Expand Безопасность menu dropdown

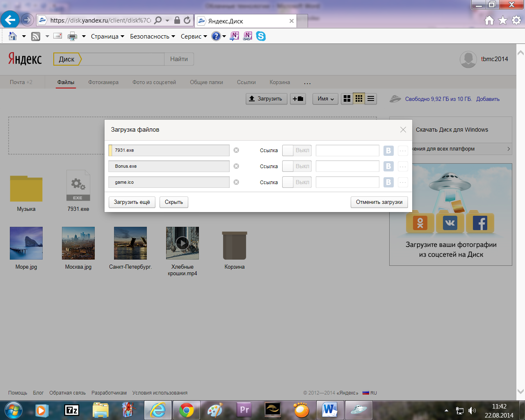pos(153,37)
